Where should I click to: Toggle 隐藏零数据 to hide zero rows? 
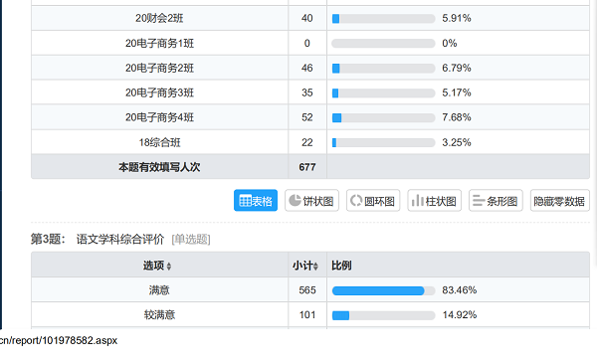tap(559, 200)
